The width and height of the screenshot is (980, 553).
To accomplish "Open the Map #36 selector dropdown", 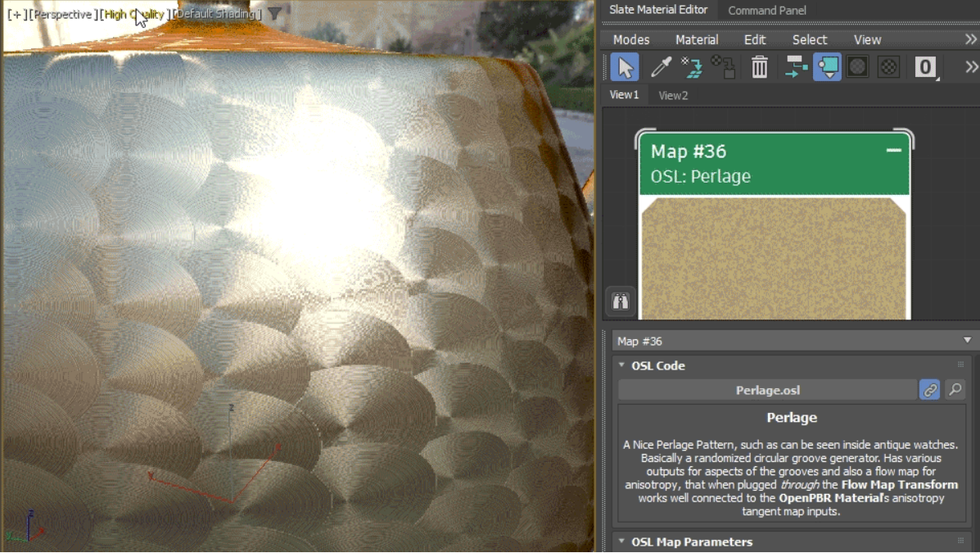I will [967, 340].
